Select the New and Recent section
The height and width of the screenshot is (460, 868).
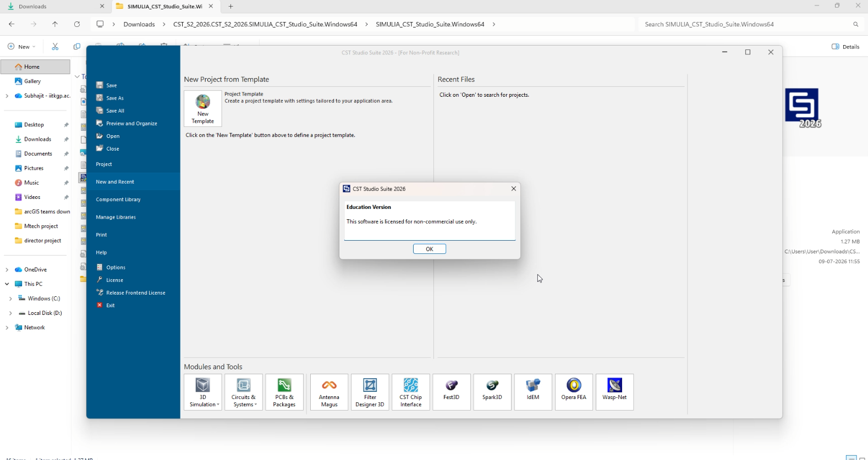pyautogui.click(x=133, y=182)
